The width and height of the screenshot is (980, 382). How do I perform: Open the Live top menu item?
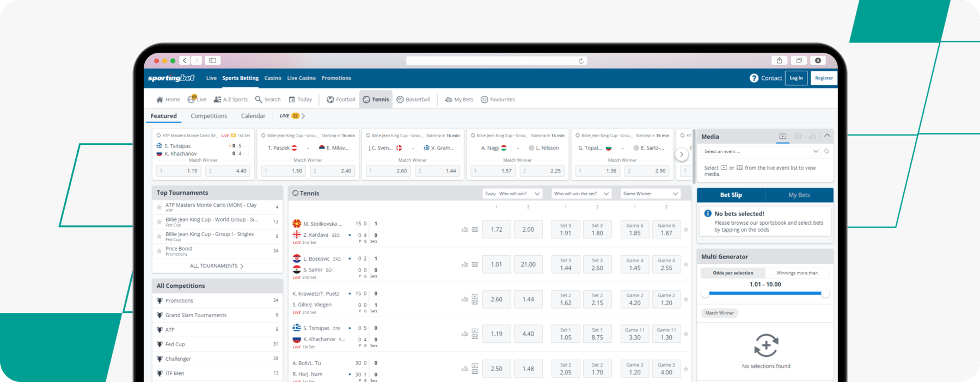tap(211, 78)
